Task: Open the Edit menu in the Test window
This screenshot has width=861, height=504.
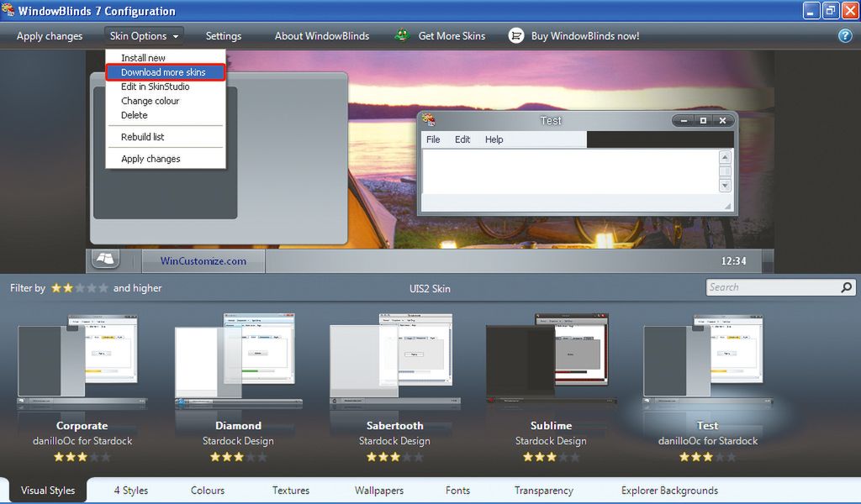Action: pyautogui.click(x=462, y=139)
